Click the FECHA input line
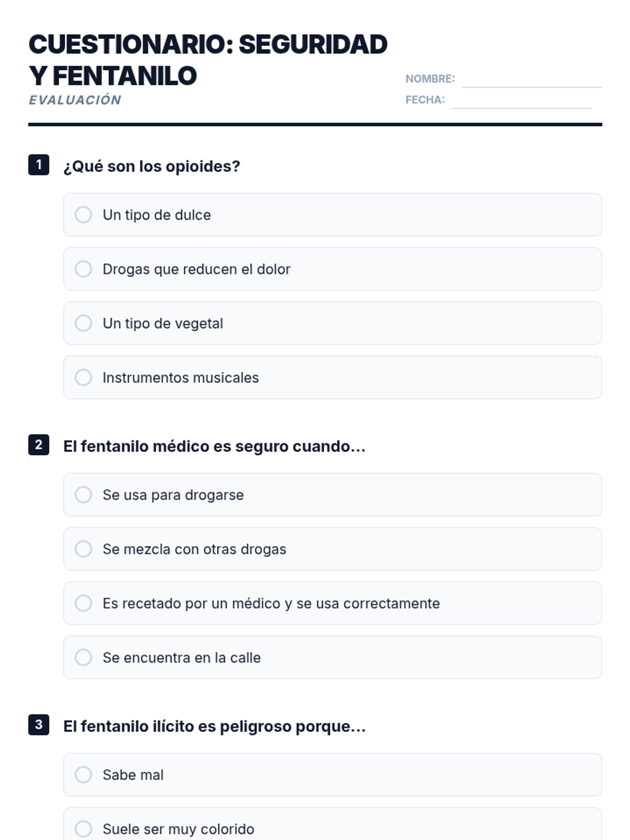This screenshot has height=840, width=630. pyautogui.click(x=521, y=101)
